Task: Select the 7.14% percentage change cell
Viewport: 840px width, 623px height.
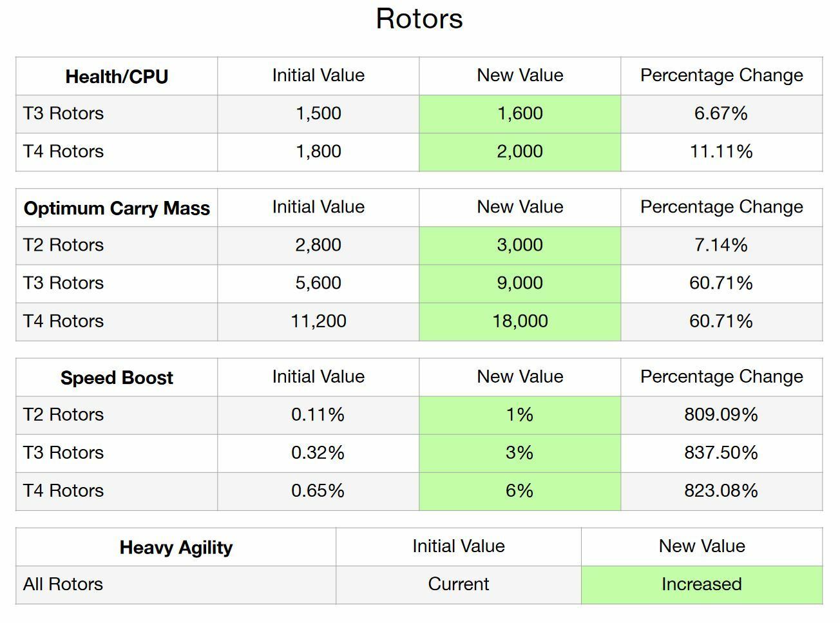Action: coord(721,245)
